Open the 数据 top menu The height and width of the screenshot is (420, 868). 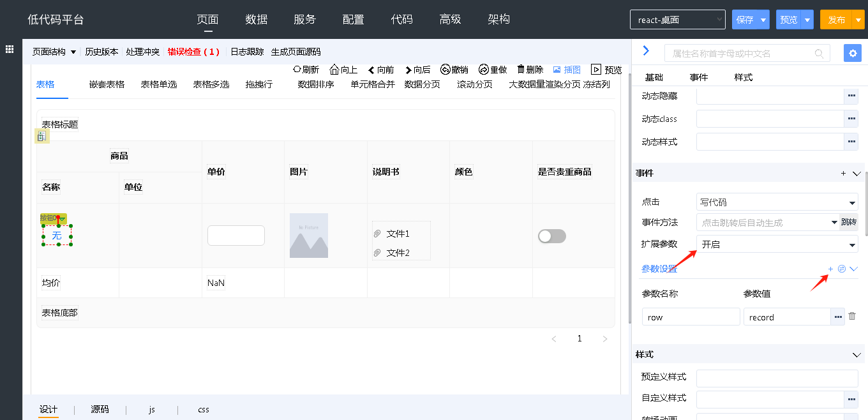click(257, 19)
